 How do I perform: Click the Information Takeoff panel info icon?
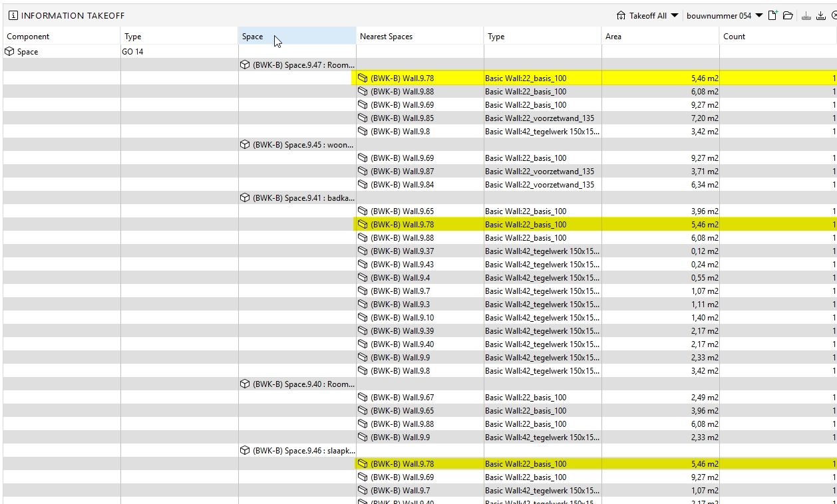[13, 15]
